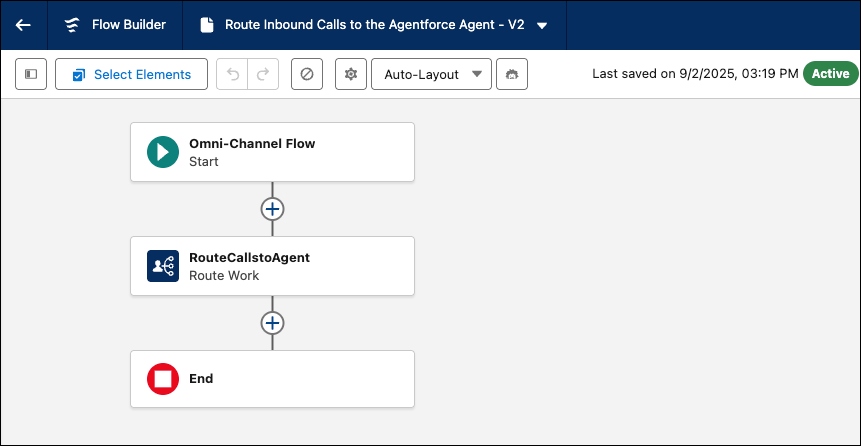Click the 'Flow Builder' label
The image size is (861, 446).
pos(129,25)
